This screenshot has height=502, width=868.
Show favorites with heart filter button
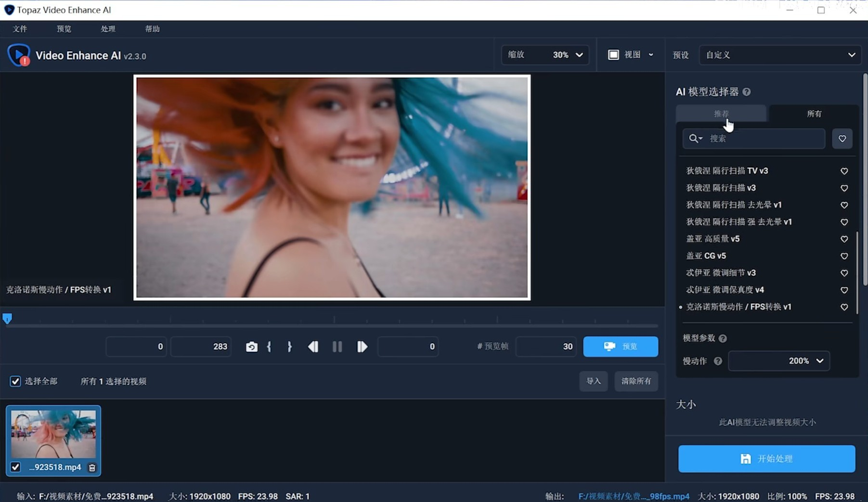click(842, 139)
